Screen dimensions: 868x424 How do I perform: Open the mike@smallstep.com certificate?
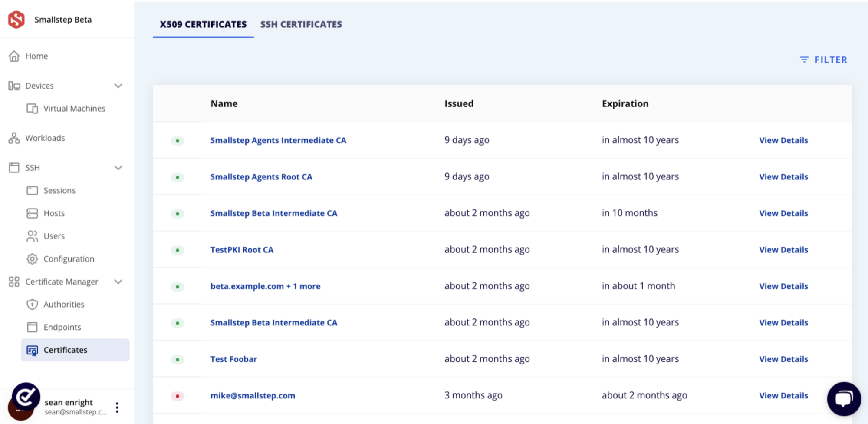click(x=253, y=396)
